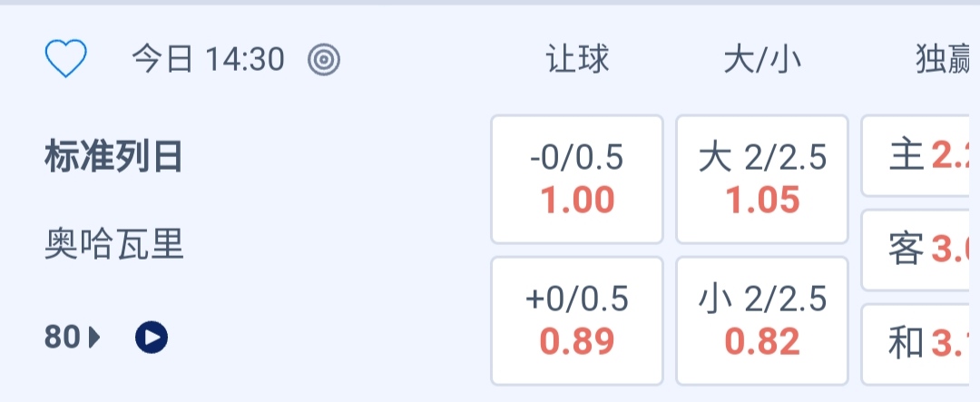Viewport: 980px width, 402px height.
Task: Open the 奥哈瓦里 team name
Action: tap(113, 245)
